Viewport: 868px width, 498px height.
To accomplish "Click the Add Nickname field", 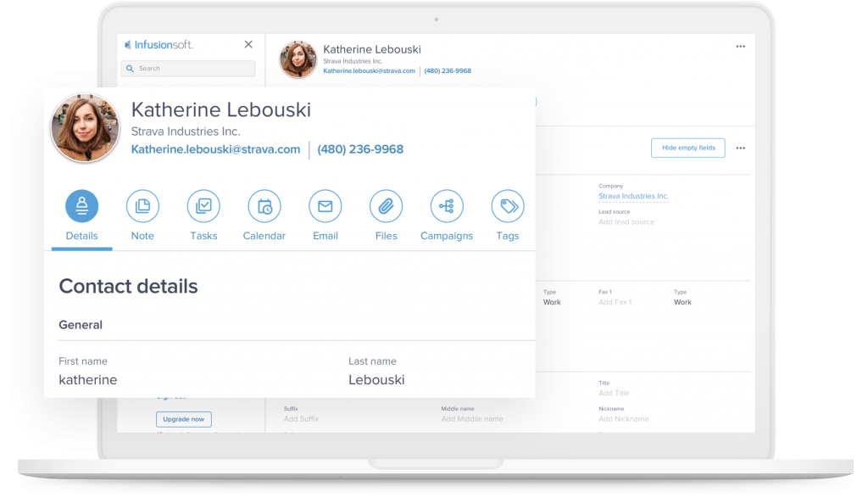I will 623,419.
